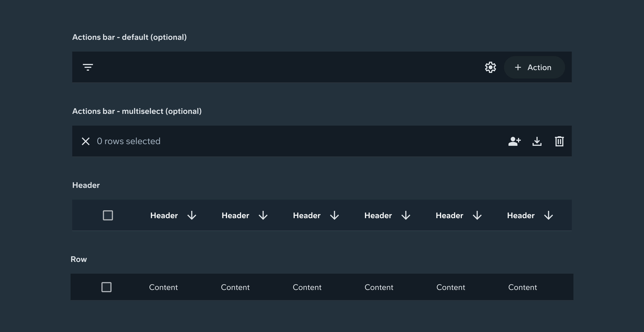Click the '0 rows selected' text
Viewport: 644px width, 332px height.
(x=128, y=141)
